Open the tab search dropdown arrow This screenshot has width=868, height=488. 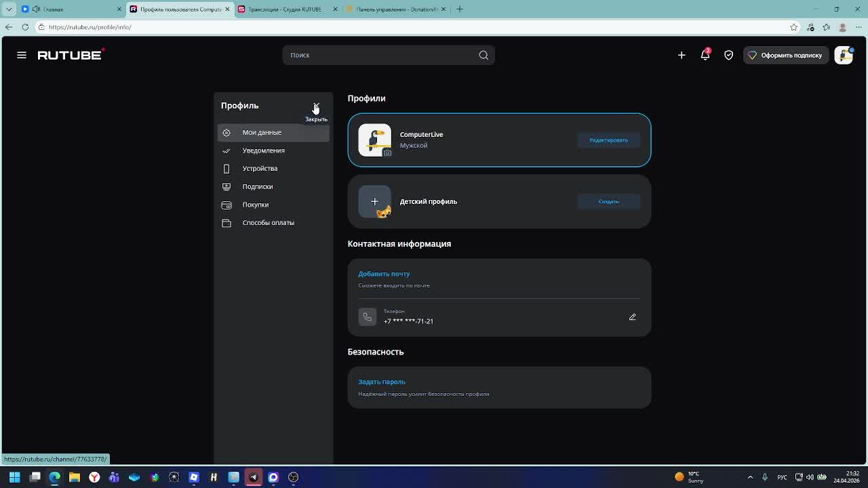(x=8, y=9)
